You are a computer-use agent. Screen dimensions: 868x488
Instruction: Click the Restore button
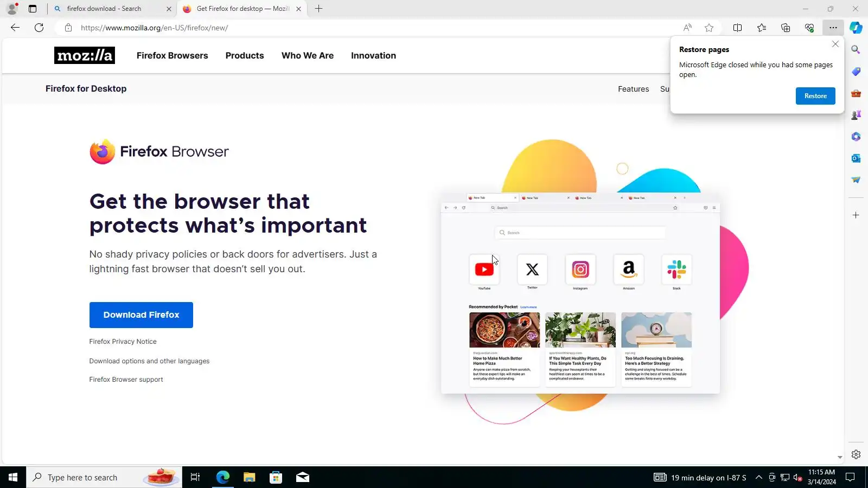[815, 96]
